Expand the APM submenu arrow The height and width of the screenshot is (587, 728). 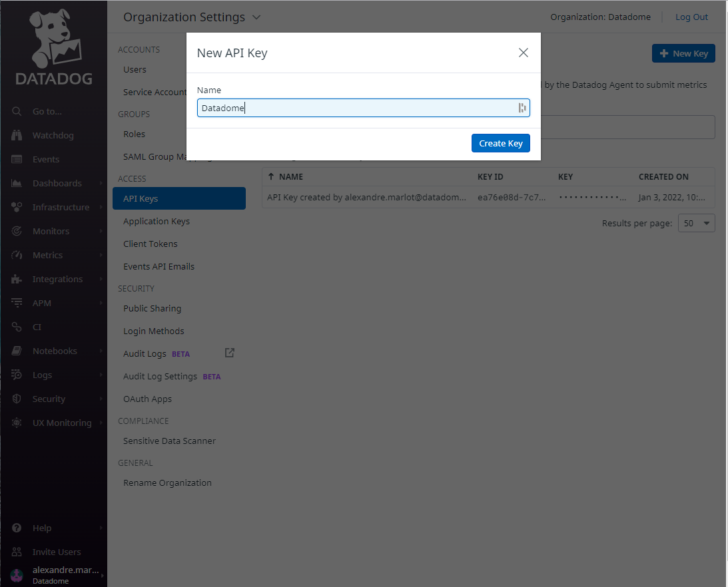pyautogui.click(x=101, y=303)
